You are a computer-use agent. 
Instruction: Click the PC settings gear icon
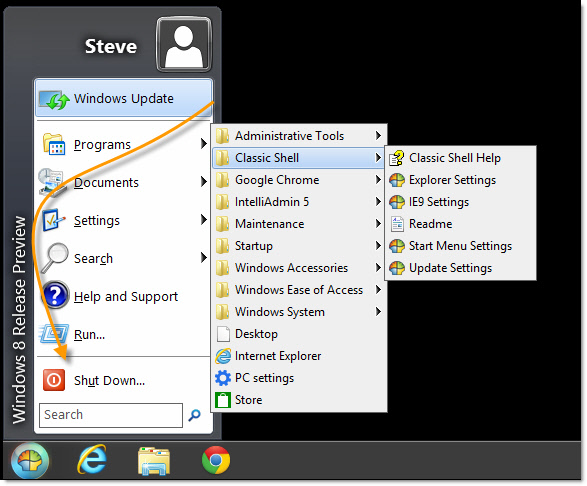click(x=223, y=378)
